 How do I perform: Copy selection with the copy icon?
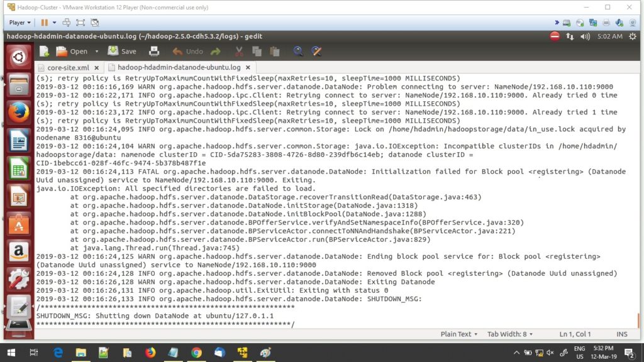coord(258,52)
